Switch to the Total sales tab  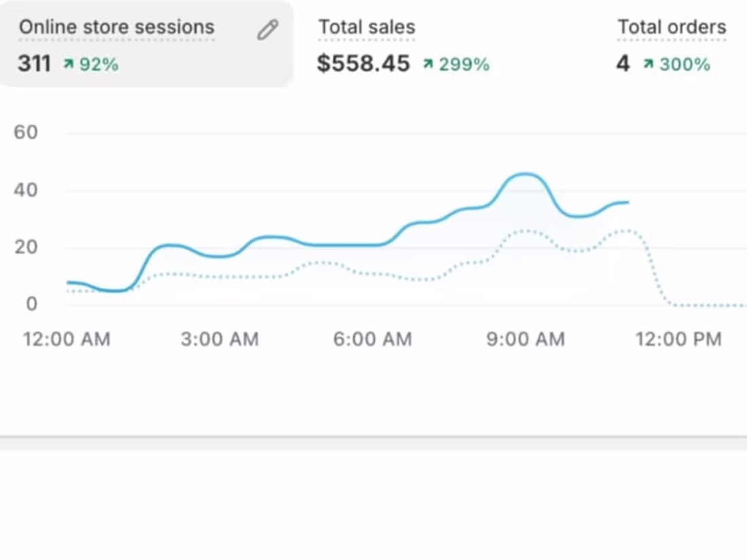(x=367, y=44)
